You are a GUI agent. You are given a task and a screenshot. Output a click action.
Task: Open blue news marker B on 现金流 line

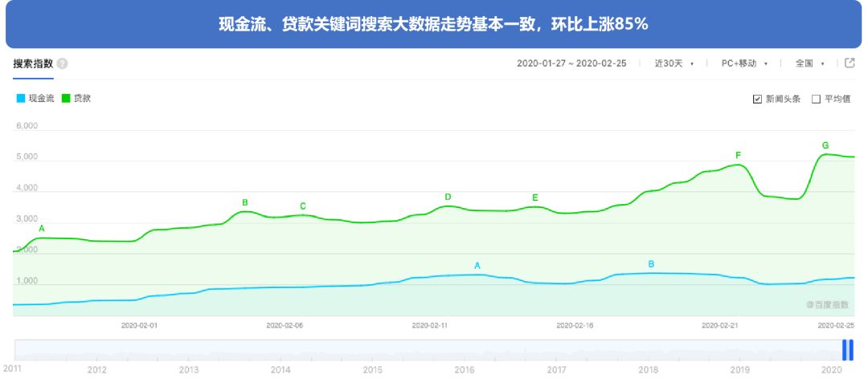(651, 264)
